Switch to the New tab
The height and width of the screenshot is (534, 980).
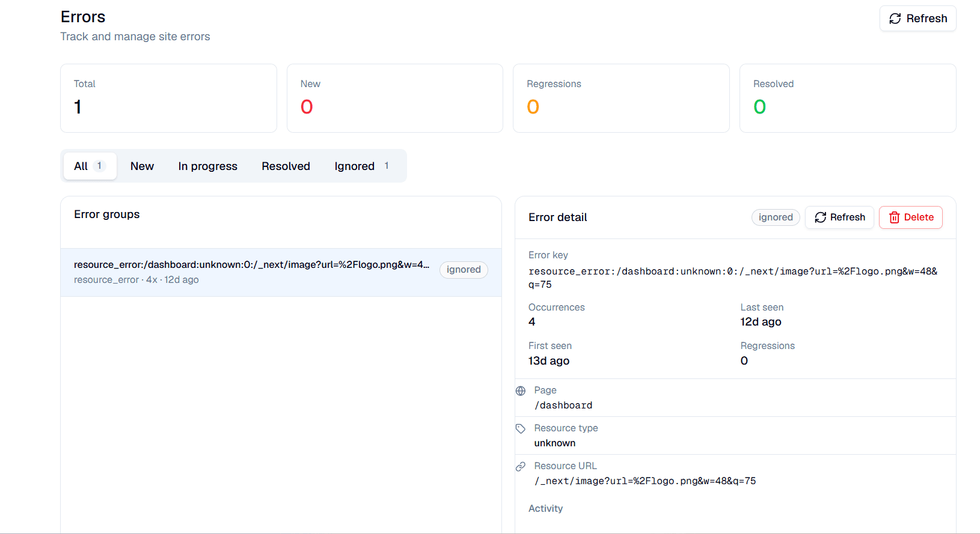pos(142,166)
